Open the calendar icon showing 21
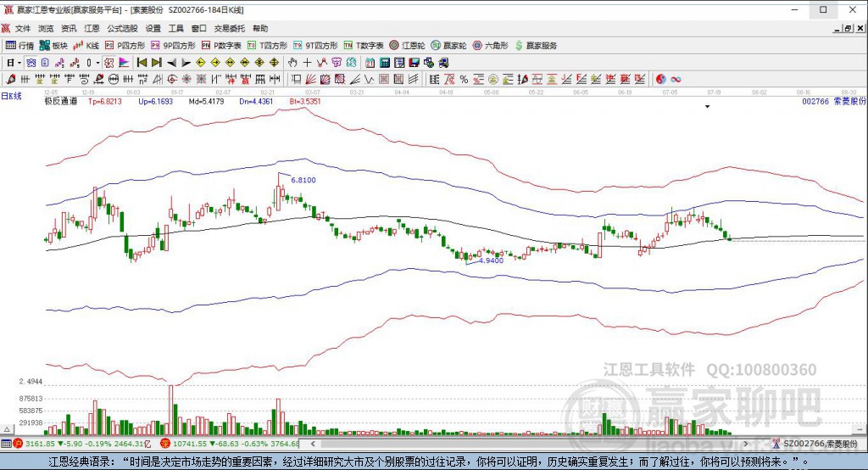Image resolution: width=868 pixels, height=470 pixels. tap(370, 63)
